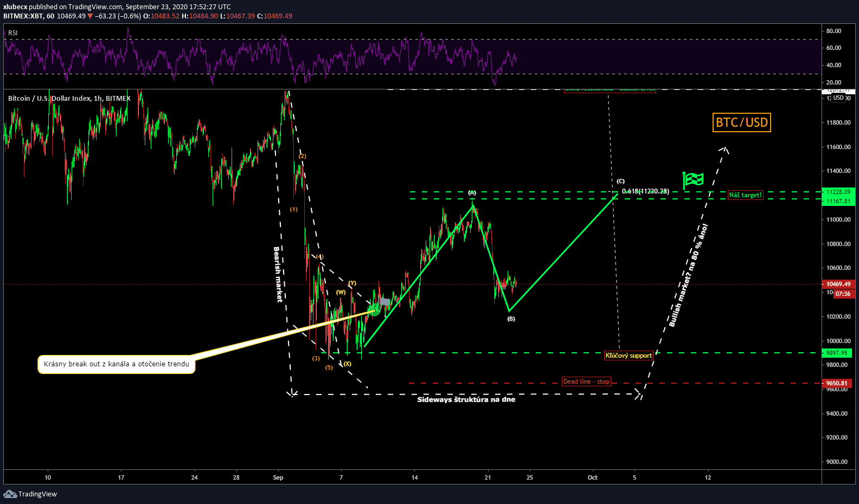Click the red 10469.49 current price tag
The height and width of the screenshot is (504, 859).
[838, 284]
